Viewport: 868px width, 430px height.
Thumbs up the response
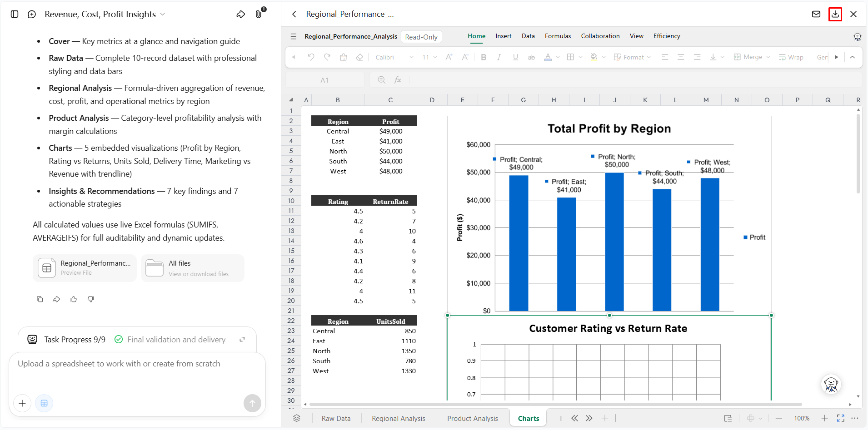74,299
